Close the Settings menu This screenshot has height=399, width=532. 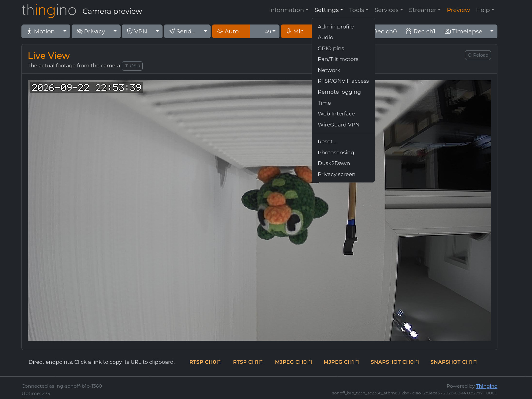[x=329, y=10]
